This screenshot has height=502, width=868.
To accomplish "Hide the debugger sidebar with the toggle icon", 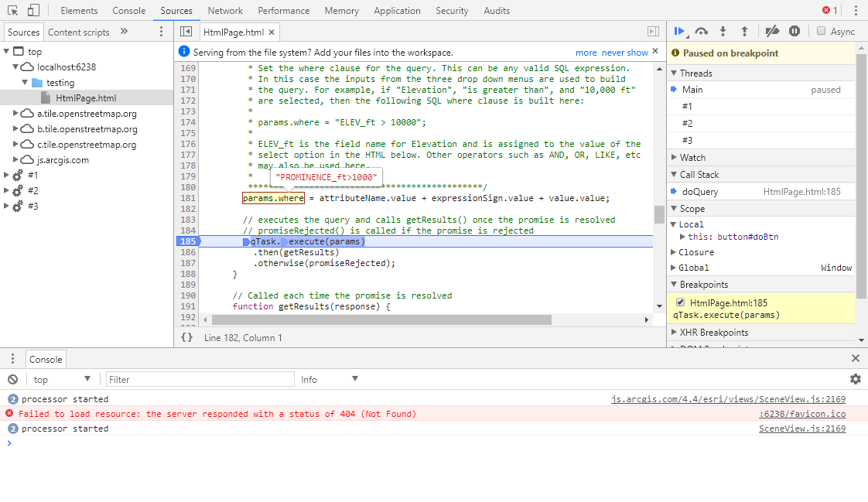I will pos(653,32).
